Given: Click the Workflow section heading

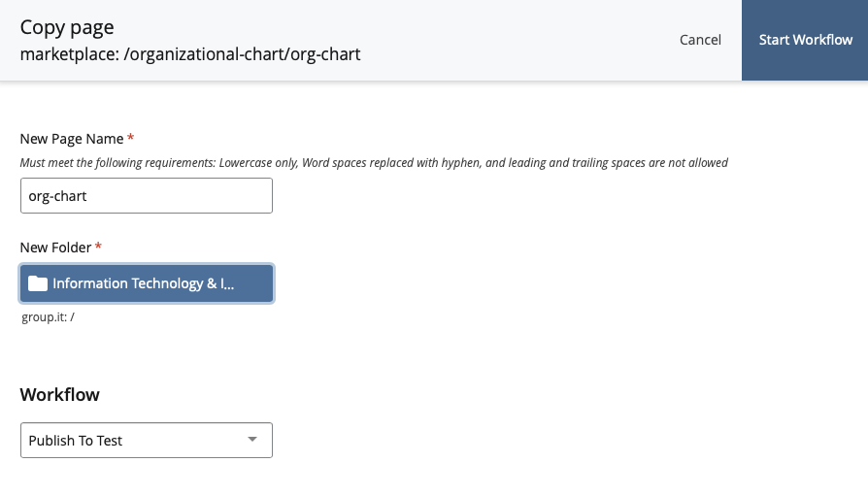Looking at the screenshot, I should coord(60,395).
